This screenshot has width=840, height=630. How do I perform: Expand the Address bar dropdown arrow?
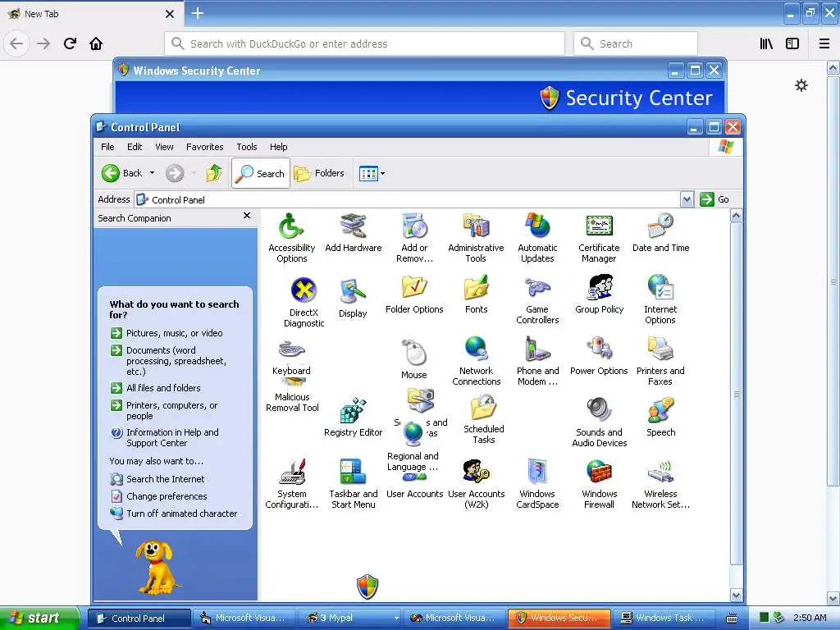(687, 200)
